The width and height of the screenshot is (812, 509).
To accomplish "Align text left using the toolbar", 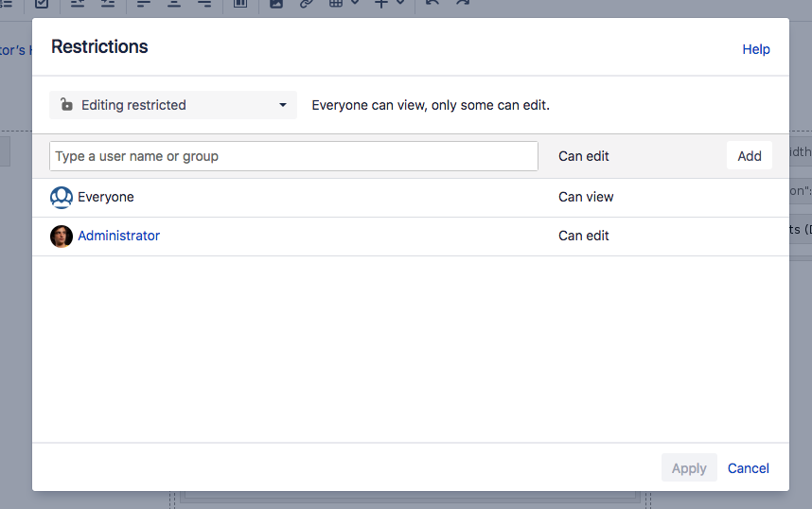I will (x=144, y=4).
